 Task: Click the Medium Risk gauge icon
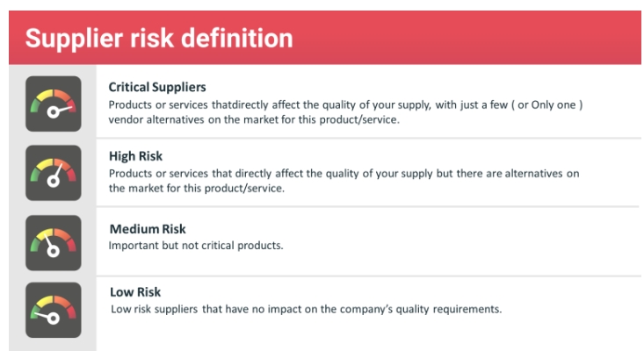pos(54,243)
